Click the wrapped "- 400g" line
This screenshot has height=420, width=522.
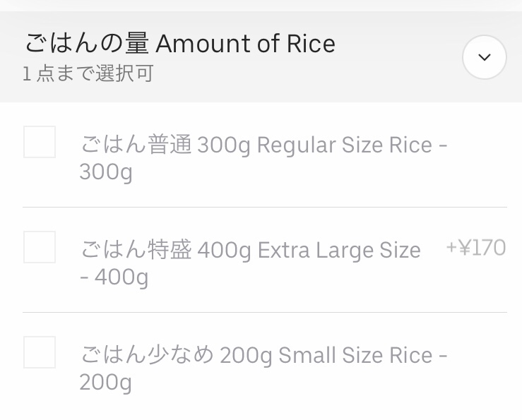(x=114, y=277)
